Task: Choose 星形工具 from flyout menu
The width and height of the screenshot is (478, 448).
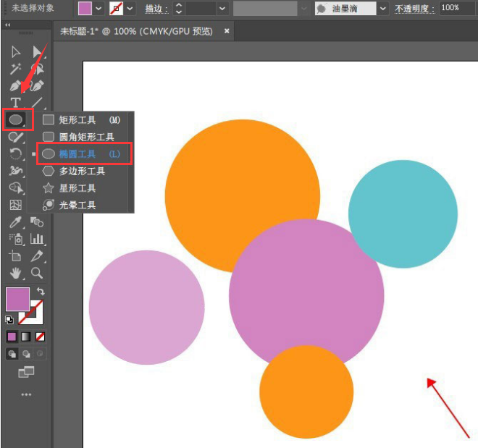Action: pos(77,188)
